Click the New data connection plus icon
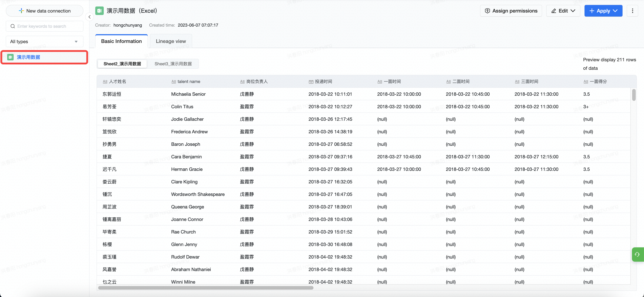644x297 pixels. click(x=21, y=11)
